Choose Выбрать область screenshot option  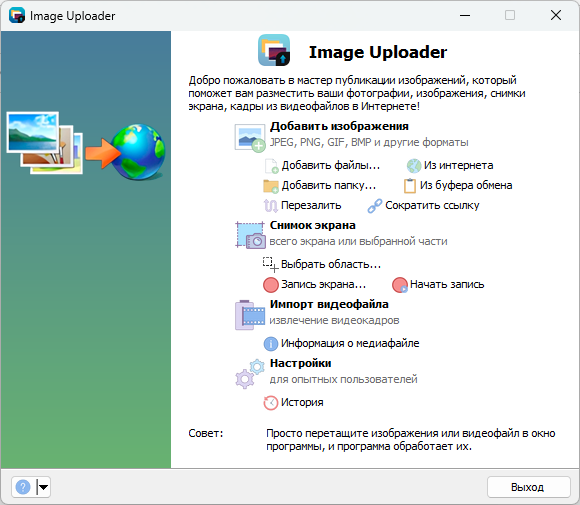coord(331,264)
